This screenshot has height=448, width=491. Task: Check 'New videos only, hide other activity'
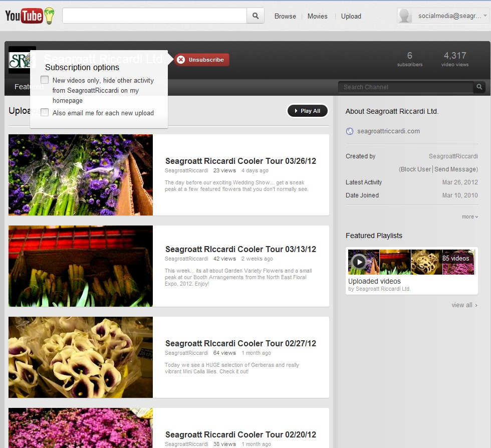pos(45,80)
